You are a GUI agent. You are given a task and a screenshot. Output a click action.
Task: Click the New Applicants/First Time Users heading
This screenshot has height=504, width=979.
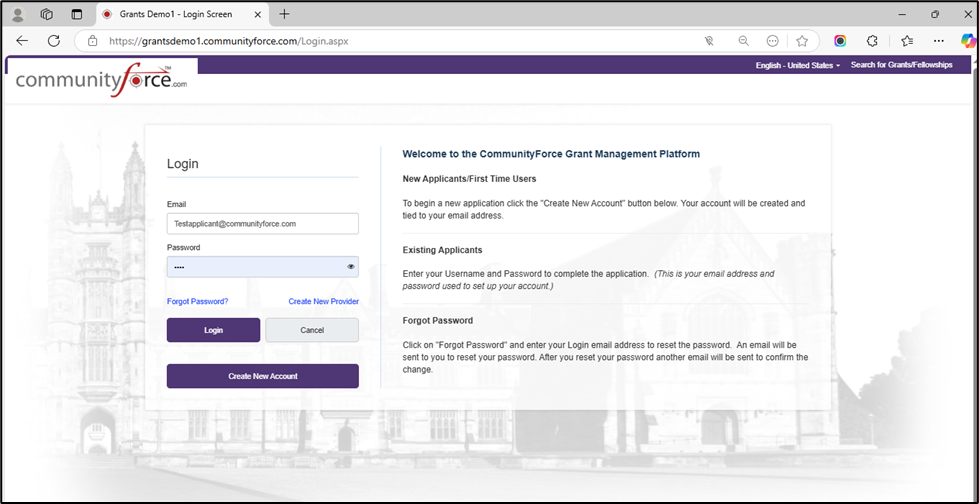point(470,179)
